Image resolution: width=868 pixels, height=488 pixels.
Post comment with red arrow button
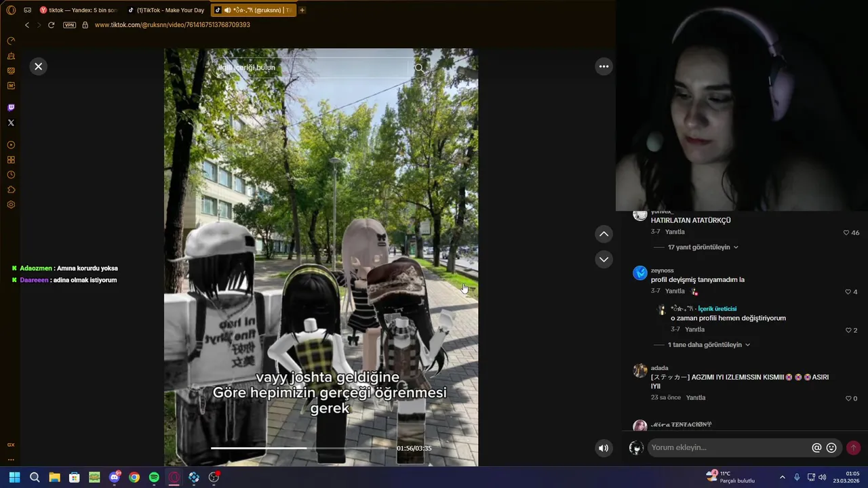(x=853, y=448)
